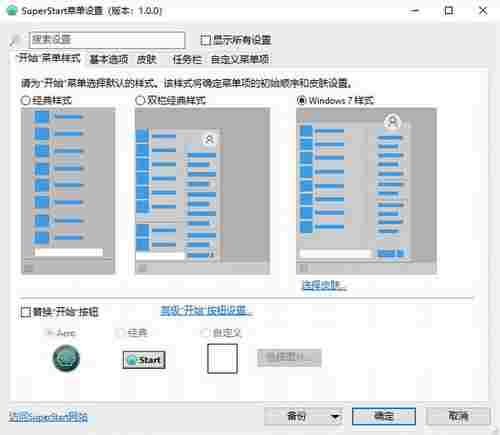Click the 选择图片... button

point(289,358)
